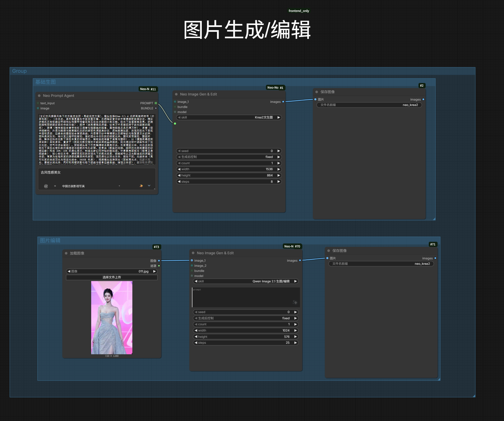Open the 生成后控制 fixed dropdown in node #70
504x421 pixels.
pyautogui.click(x=246, y=318)
